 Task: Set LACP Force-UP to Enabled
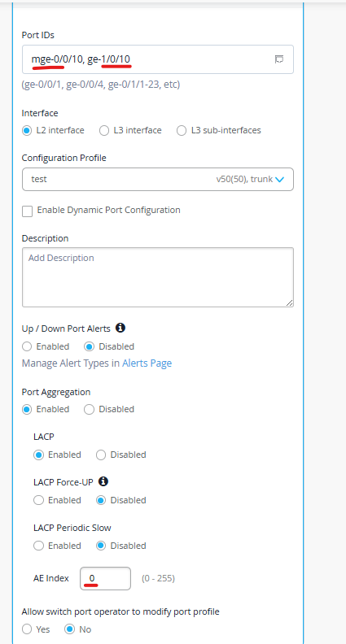click(x=39, y=500)
